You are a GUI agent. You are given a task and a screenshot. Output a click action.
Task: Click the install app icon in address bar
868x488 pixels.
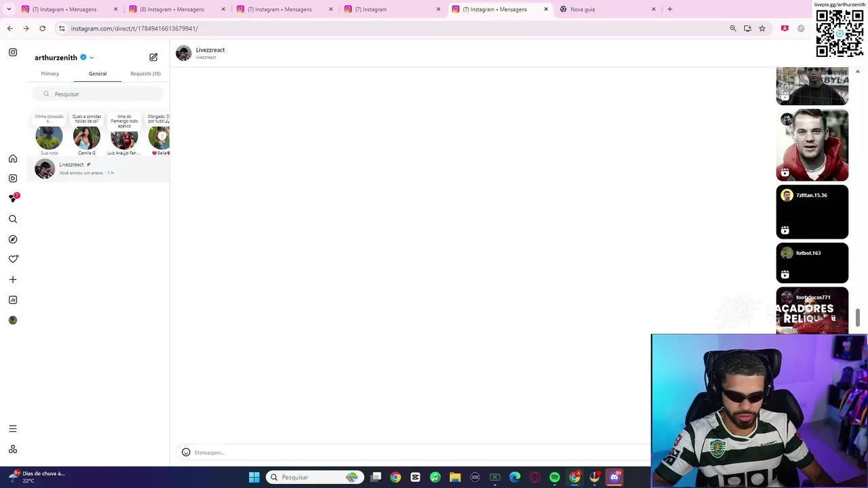point(747,28)
